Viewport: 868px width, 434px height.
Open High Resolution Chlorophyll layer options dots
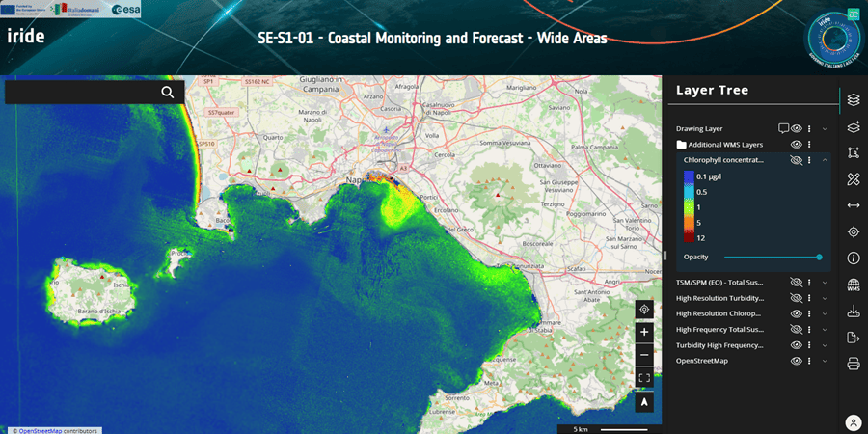coord(809,313)
